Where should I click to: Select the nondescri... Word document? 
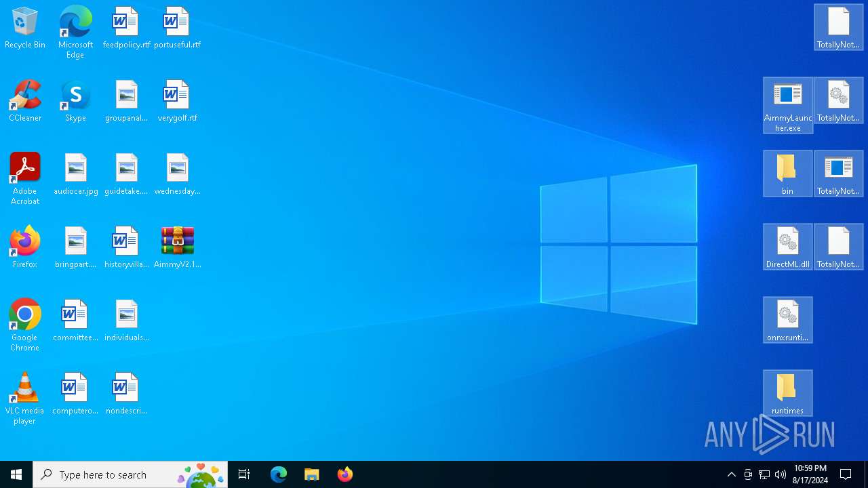pos(126,394)
